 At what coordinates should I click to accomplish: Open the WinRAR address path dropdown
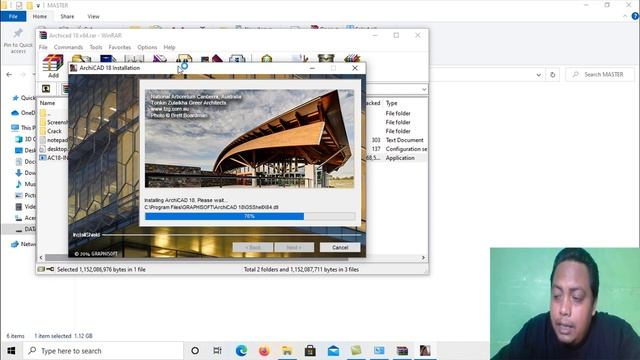pyautogui.click(x=424, y=89)
